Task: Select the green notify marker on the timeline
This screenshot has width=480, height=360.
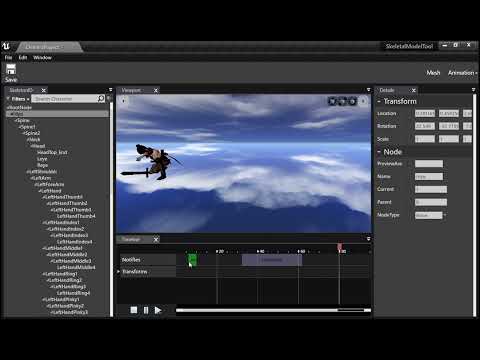Action: [192, 260]
